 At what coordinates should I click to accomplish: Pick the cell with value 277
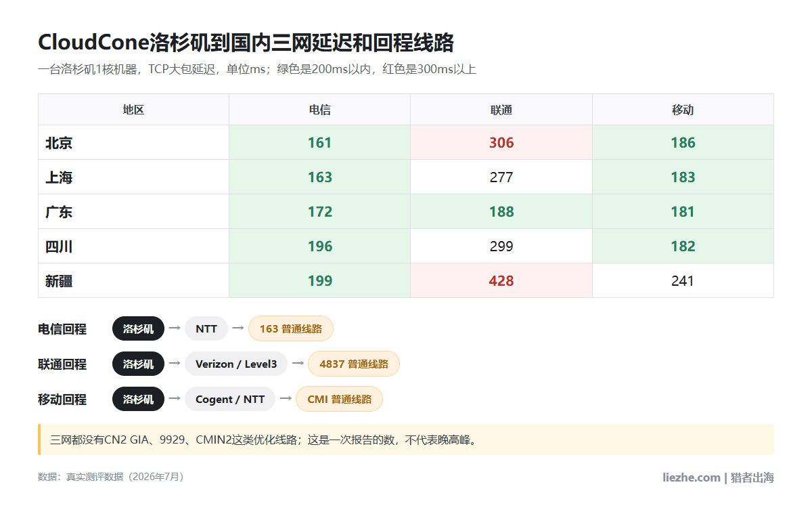point(501,177)
